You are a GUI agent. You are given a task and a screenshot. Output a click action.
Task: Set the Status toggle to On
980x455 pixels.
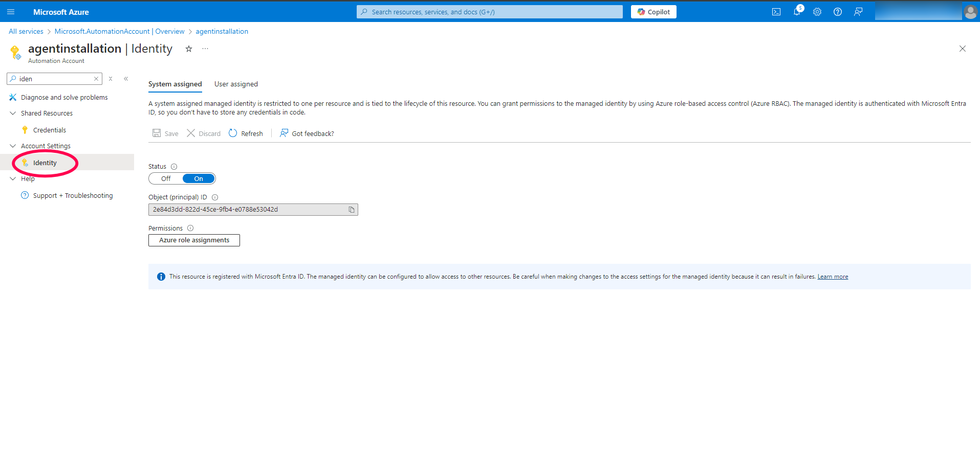click(x=199, y=178)
